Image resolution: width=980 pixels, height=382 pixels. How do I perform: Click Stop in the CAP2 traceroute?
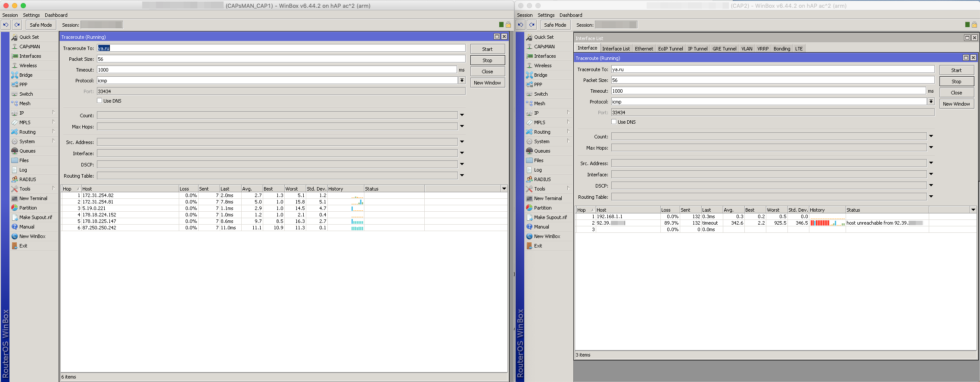click(x=956, y=81)
